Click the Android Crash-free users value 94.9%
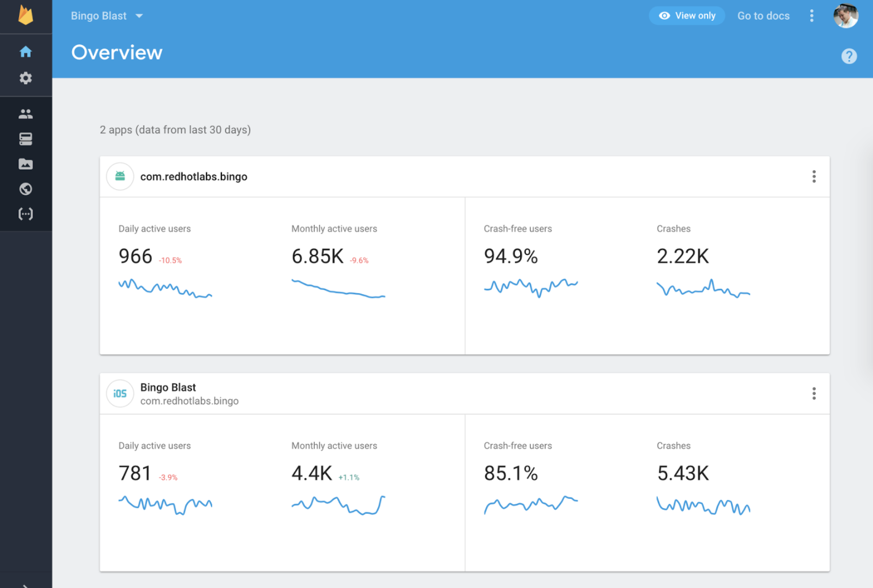873x588 pixels. tap(511, 256)
